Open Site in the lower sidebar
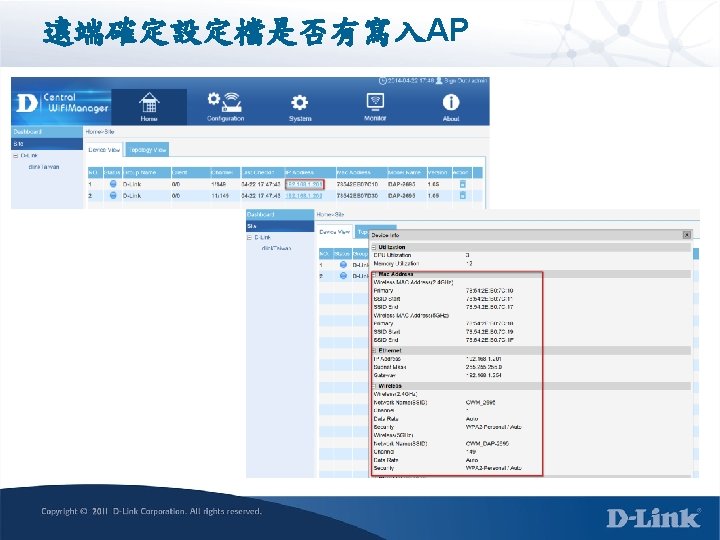The image size is (720, 540). coord(280,226)
